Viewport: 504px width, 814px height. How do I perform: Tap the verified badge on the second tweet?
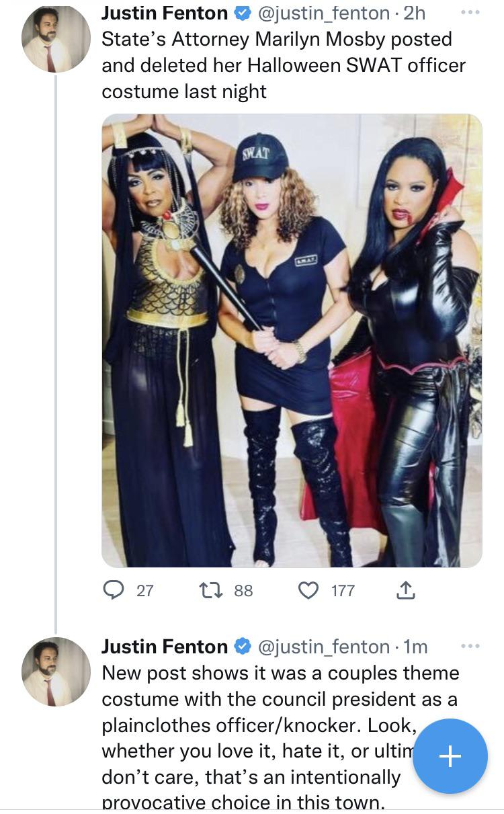(x=241, y=647)
